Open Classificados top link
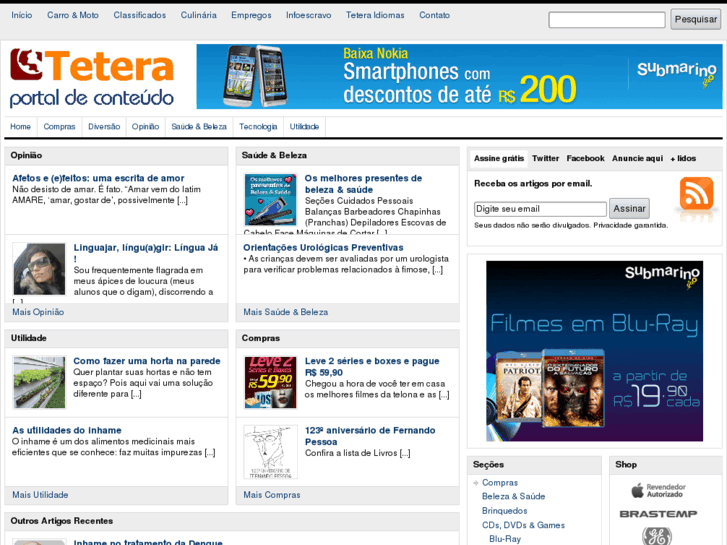727x545 pixels. 140,15
